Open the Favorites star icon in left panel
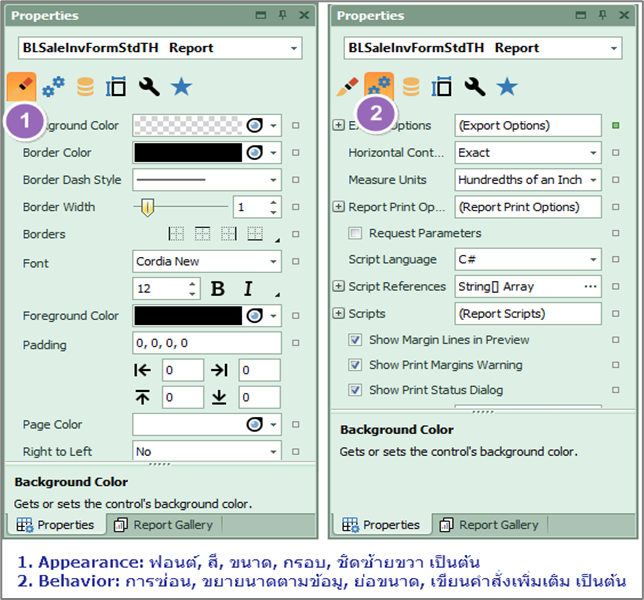 pyautogui.click(x=180, y=88)
